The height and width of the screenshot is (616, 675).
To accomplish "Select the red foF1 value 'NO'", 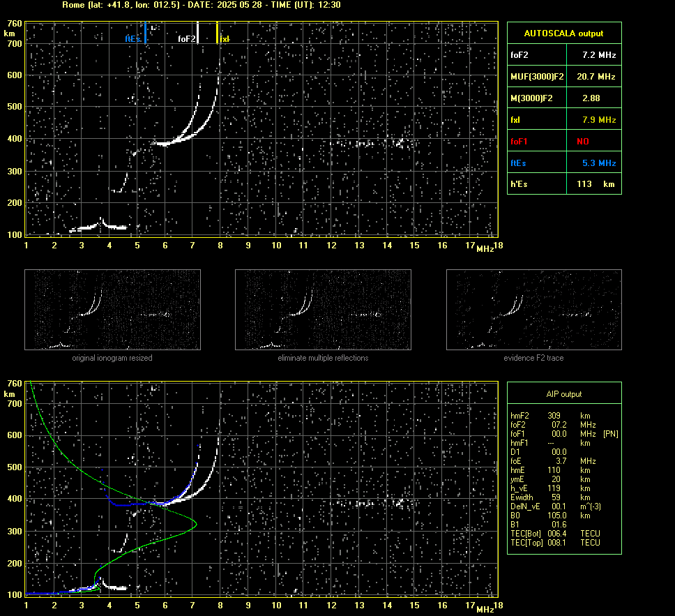I will click(583, 142).
